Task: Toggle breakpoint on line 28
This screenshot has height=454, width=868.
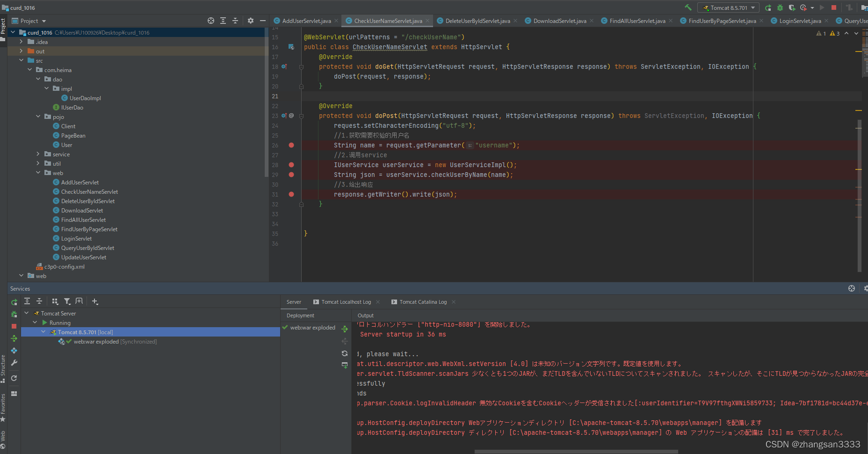Action: (291, 165)
